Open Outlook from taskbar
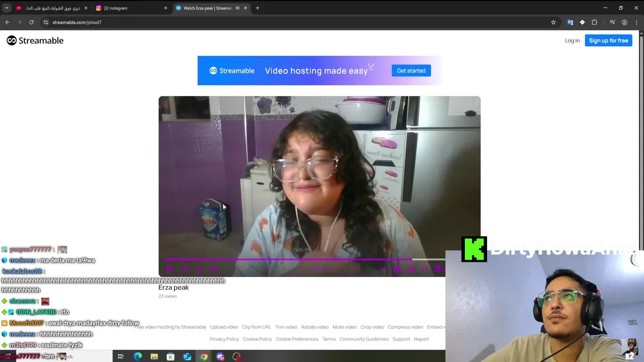The width and height of the screenshot is (644, 362). [187, 356]
